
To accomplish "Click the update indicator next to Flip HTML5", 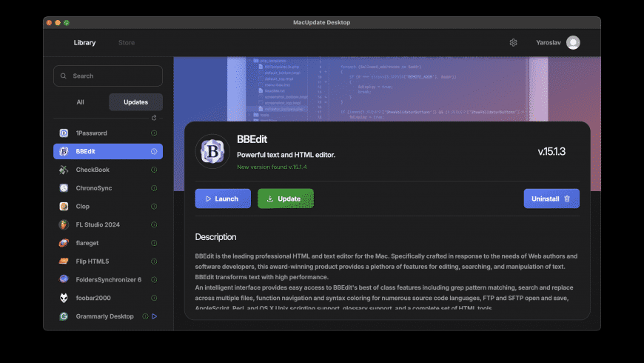I will pos(154,261).
